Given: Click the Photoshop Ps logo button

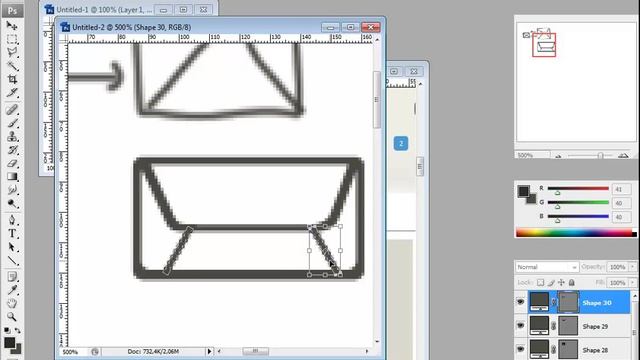Looking at the screenshot, I should [x=12, y=11].
